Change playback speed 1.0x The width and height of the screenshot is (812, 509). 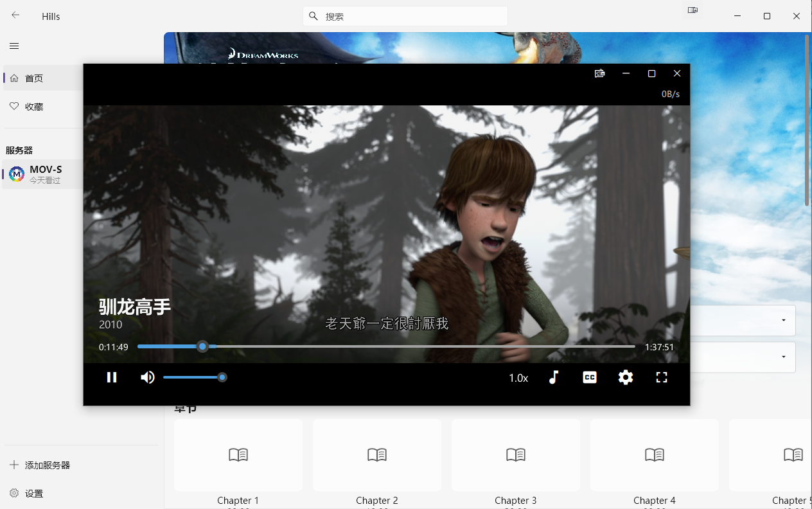[518, 378]
